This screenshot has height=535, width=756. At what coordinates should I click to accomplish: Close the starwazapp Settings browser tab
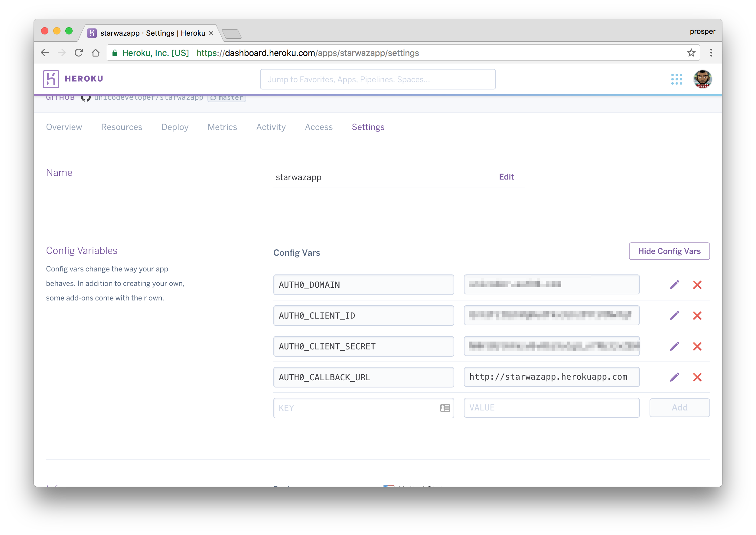point(211,33)
